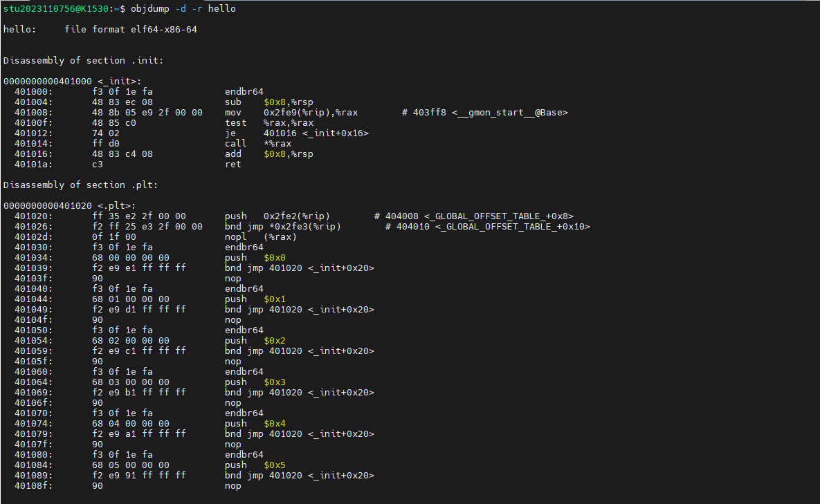The width and height of the screenshot is (820, 504).
Task: Click address '401040:' in the listing
Action: click(x=33, y=289)
